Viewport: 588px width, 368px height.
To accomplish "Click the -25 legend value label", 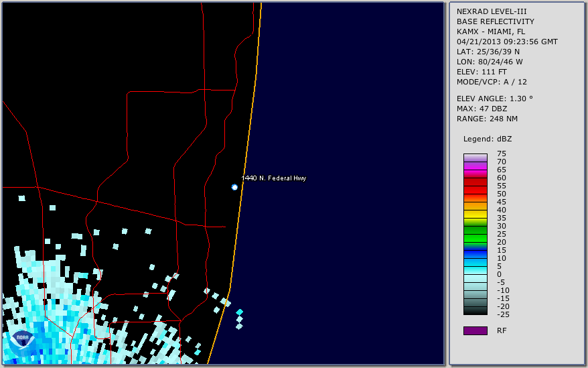I will click(x=503, y=314).
